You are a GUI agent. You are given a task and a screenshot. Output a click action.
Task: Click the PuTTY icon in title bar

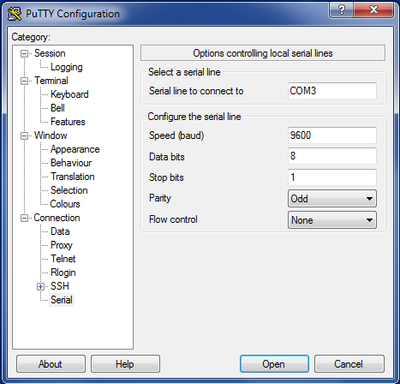pyautogui.click(x=14, y=14)
